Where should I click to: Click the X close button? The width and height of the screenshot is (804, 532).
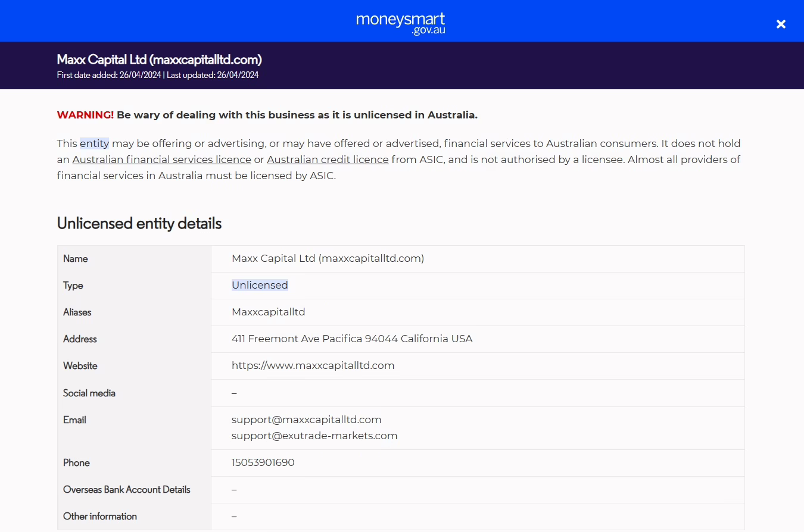[781, 24]
